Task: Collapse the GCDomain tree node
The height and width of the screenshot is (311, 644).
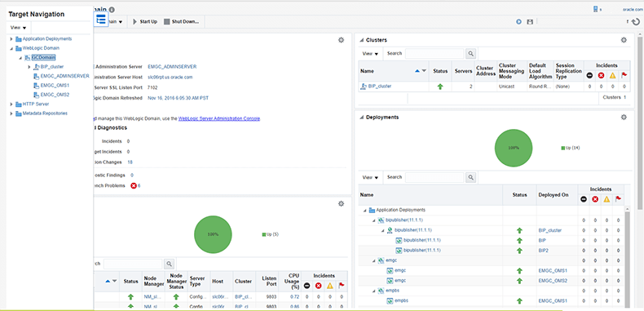Action: pyautogui.click(x=20, y=58)
